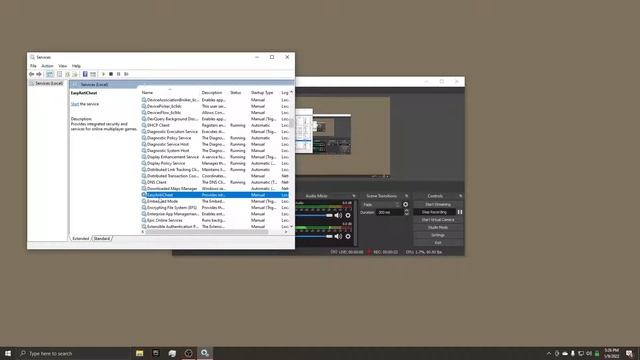The image size is (640, 360).
Task: Open transition properties gear beside Fade
Action: tap(405, 204)
